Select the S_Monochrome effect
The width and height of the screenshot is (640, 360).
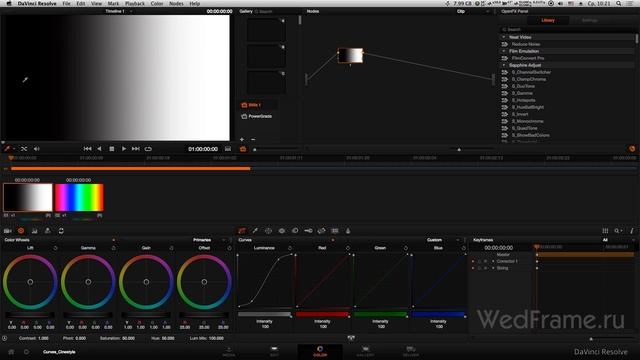click(x=527, y=121)
